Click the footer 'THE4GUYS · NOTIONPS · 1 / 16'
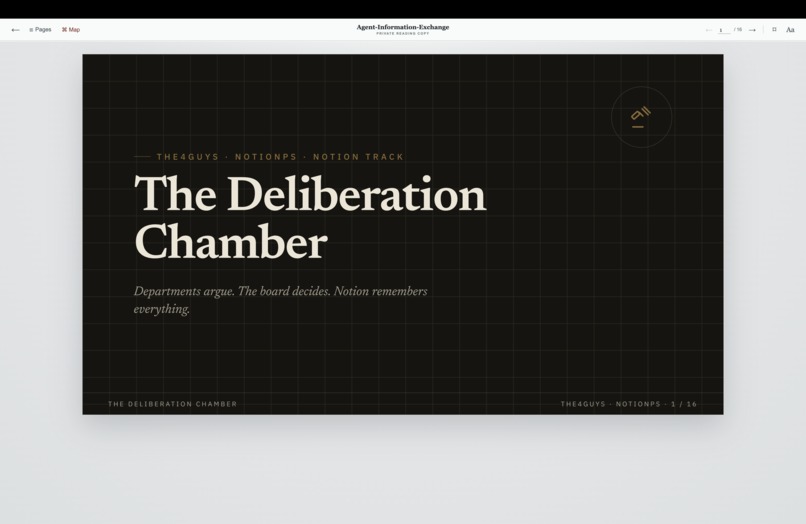 tap(629, 404)
